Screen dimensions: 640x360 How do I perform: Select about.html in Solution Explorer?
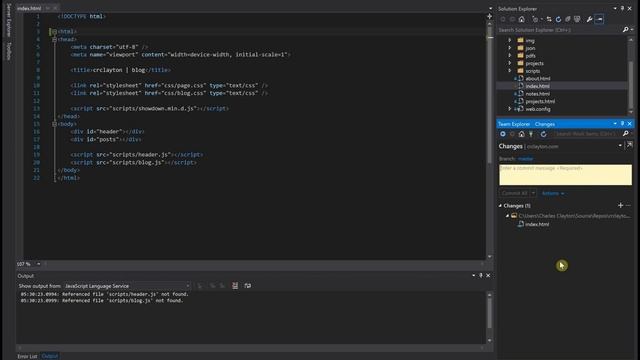(538, 78)
